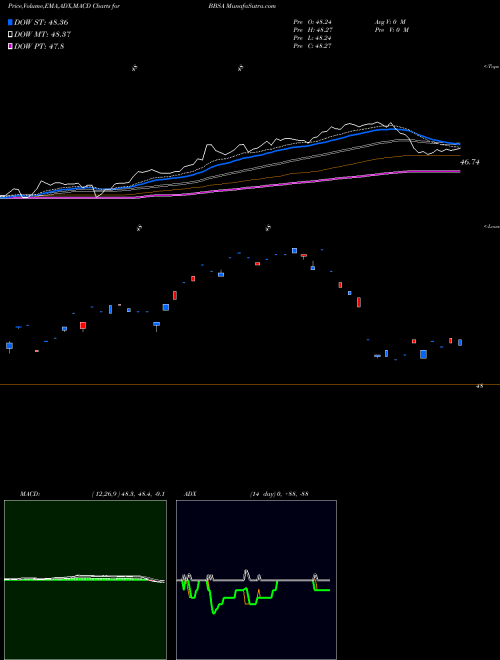500x660 pixels.
Task: Click the ADX '(14 day) 0, +88, -88' readout
Action: point(279,494)
